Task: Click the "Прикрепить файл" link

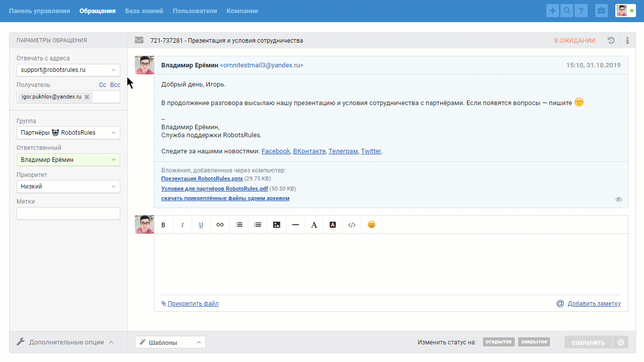Action: point(193,304)
